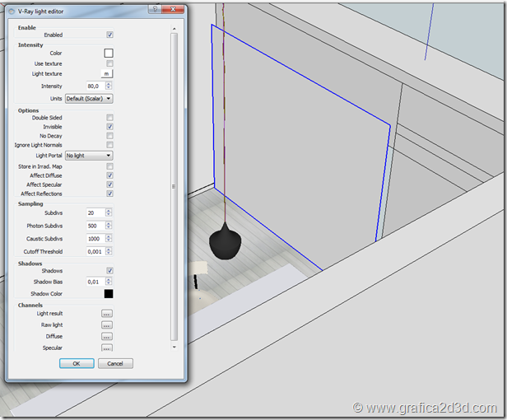Click the Intensity spinner arrows
507x420 pixels.
[109, 86]
